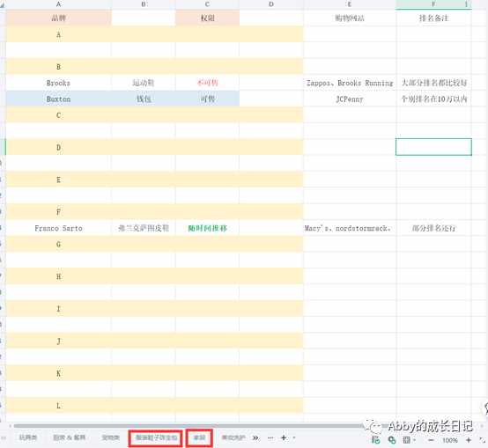488x448 pixels.
Task: Add a new sheet with plus icon
Action: tap(284, 437)
